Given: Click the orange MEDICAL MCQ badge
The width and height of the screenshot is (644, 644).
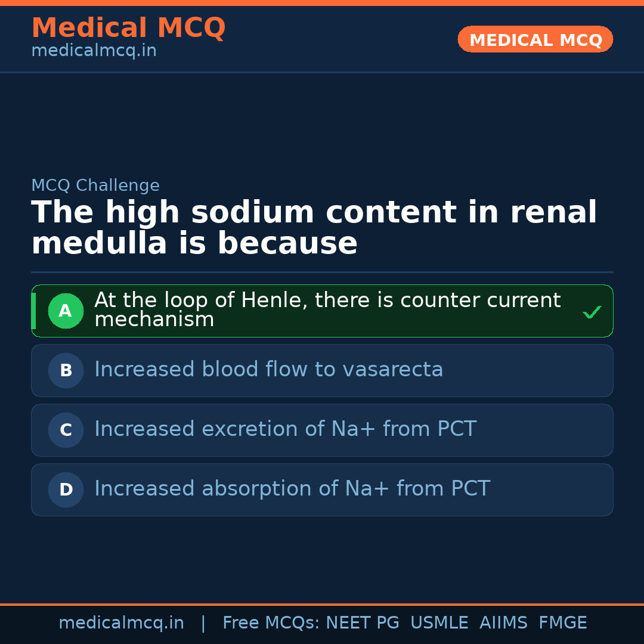Looking at the screenshot, I should 535,39.
